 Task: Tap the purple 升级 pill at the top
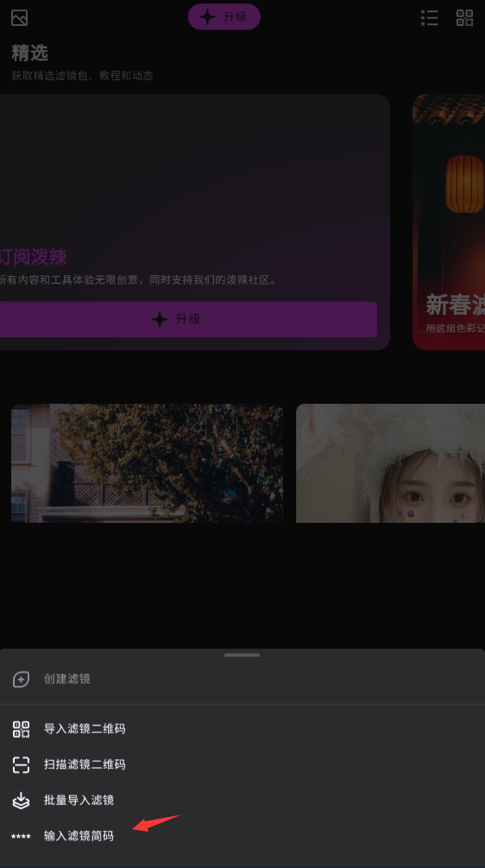[224, 16]
